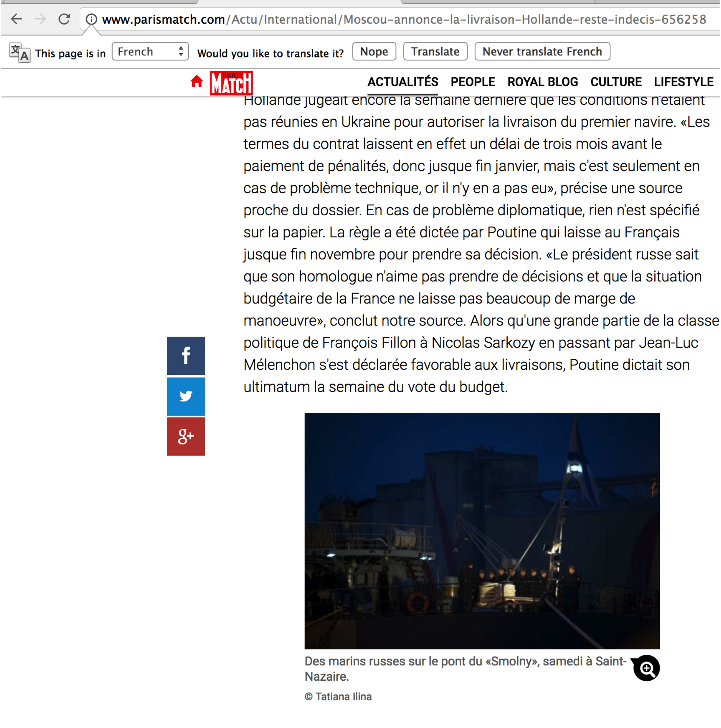Open the CULTURE section
721x728 pixels.
coord(616,82)
